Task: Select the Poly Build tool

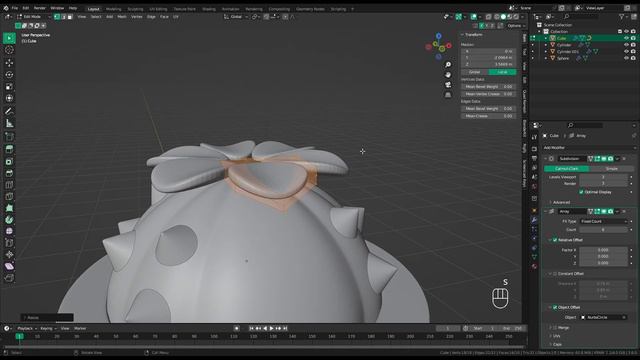Action: pyautogui.click(x=9, y=208)
